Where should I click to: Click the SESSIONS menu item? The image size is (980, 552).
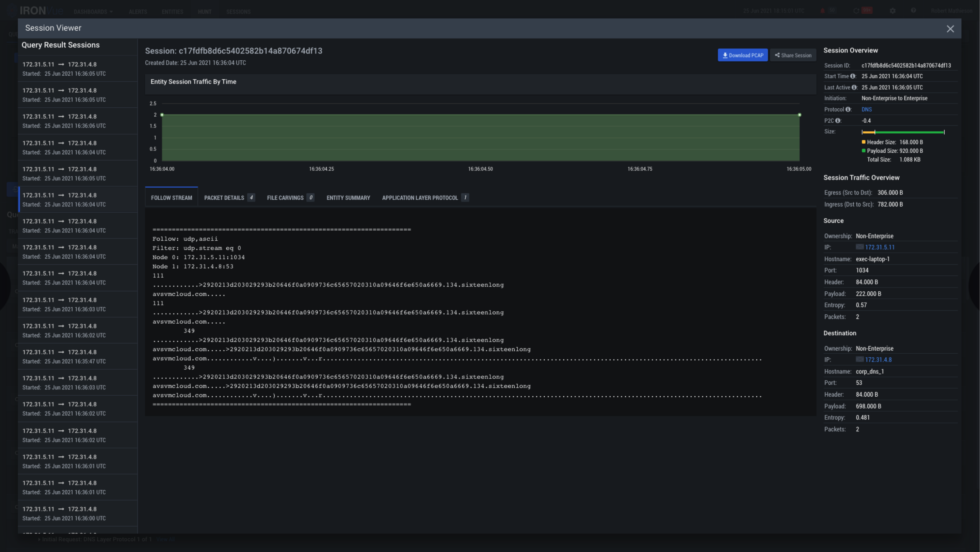[239, 12]
